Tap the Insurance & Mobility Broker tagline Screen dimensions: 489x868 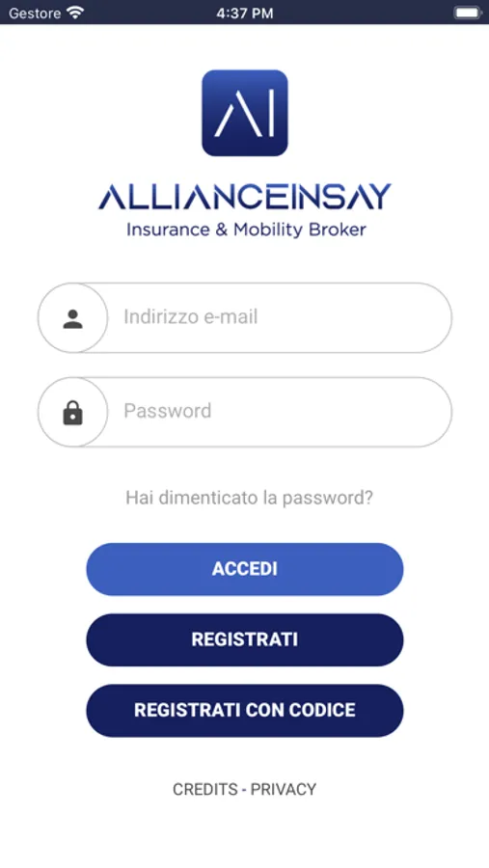click(246, 230)
